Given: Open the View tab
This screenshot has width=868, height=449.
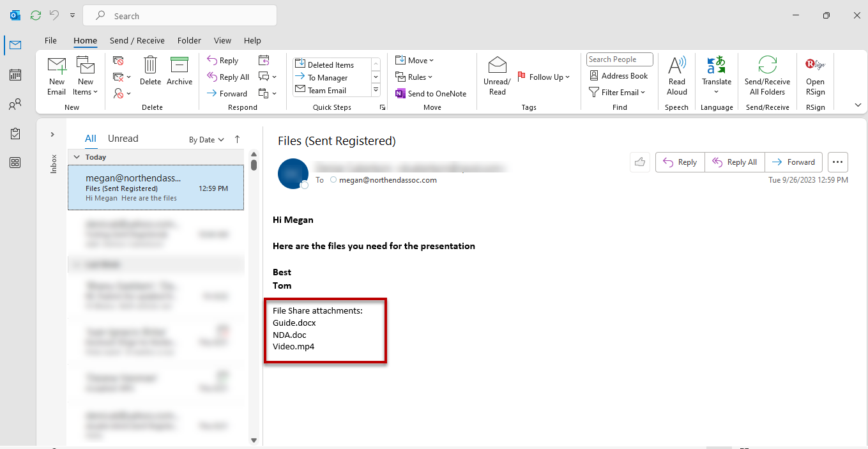Looking at the screenshot, I should point(222,40).
